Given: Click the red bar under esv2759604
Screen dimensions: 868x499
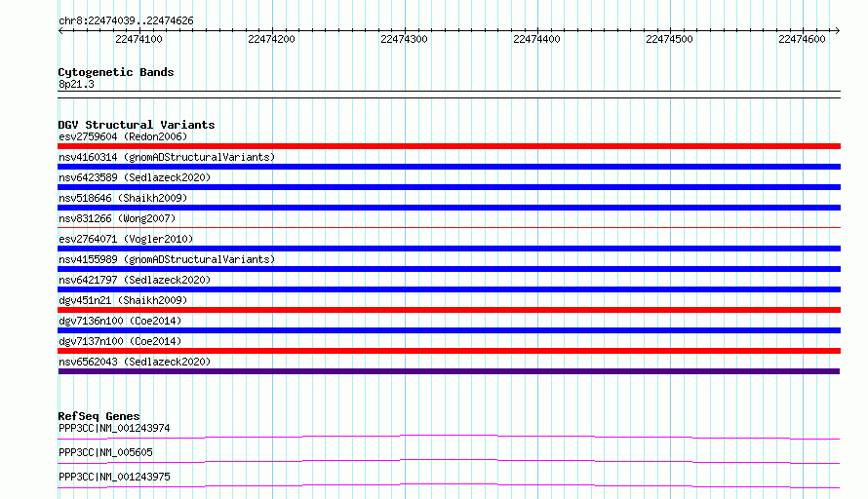Looking at the screenshot, I should 449,146.
